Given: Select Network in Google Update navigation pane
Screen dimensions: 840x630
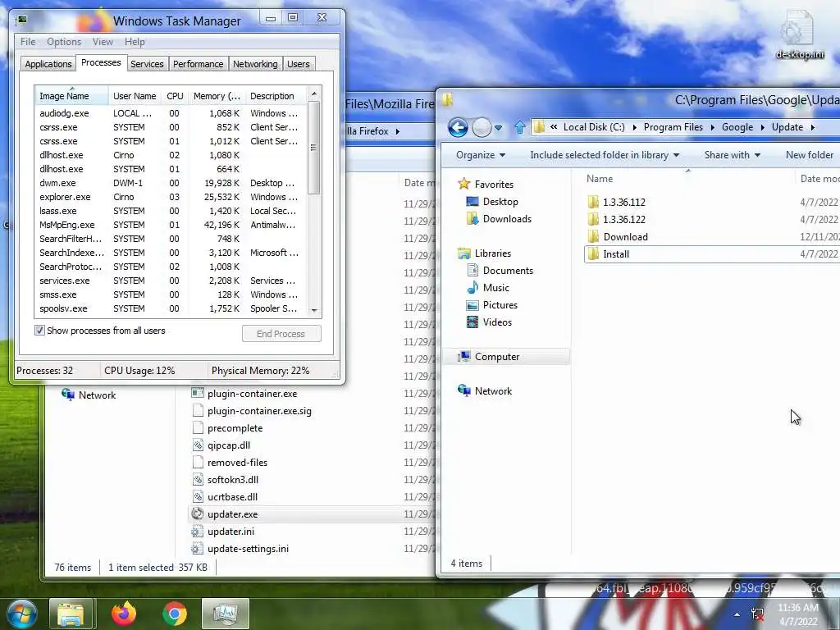Looking at the screenshot, I should [493, 391].
